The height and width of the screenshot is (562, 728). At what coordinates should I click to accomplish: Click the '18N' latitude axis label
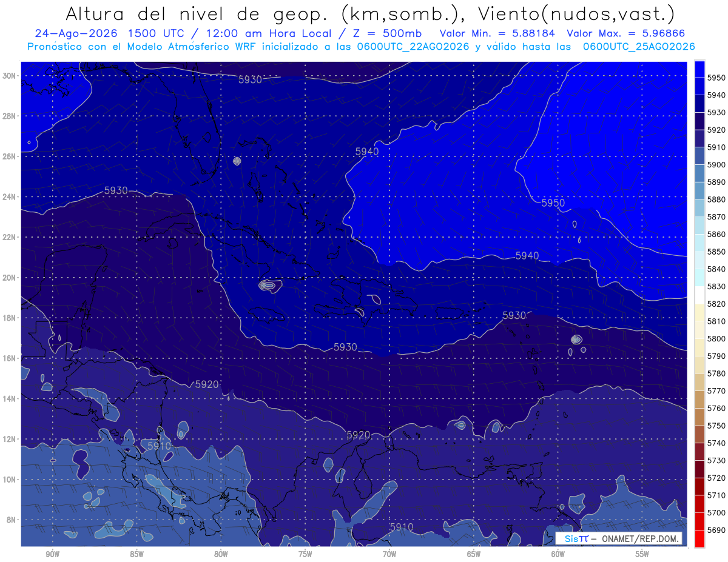pyautogui.click(x=9, y=318)
